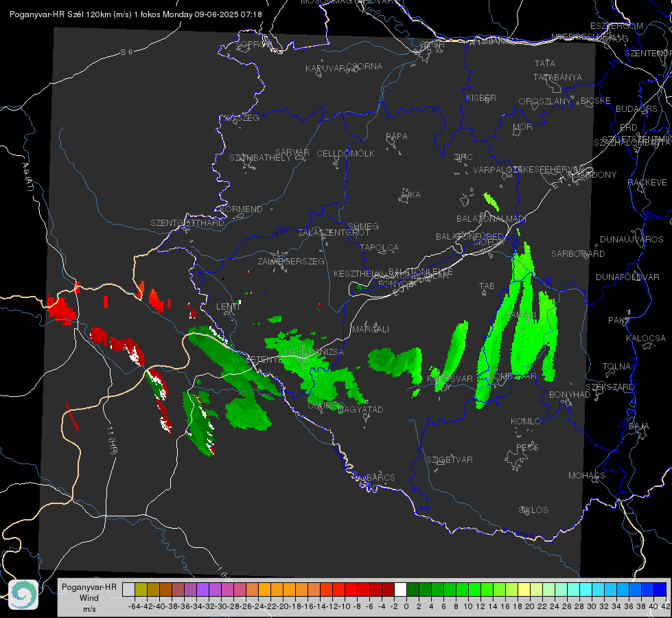
Task: Click the RACKEVE city label
Action: [647, 183]
